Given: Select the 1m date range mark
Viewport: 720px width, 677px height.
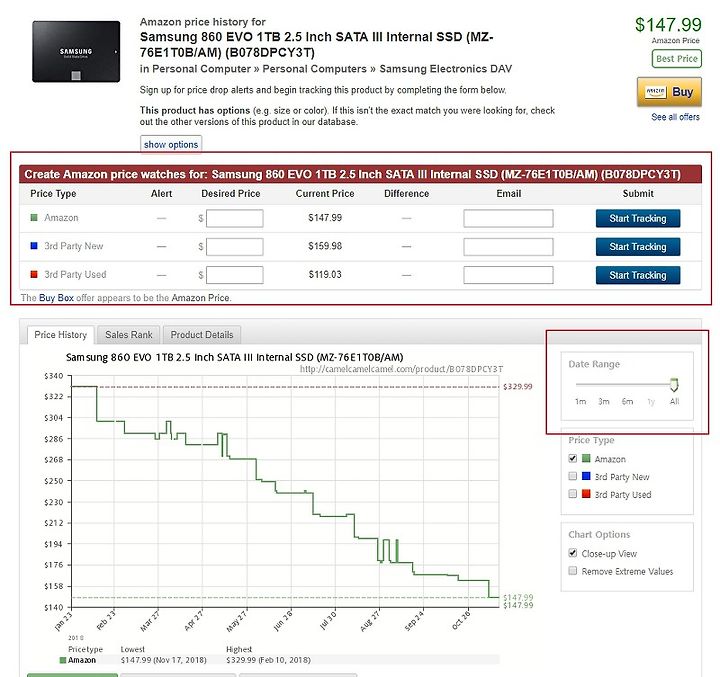Looking at the screenshot, I should pyautogui.click(x=580, y=401).
